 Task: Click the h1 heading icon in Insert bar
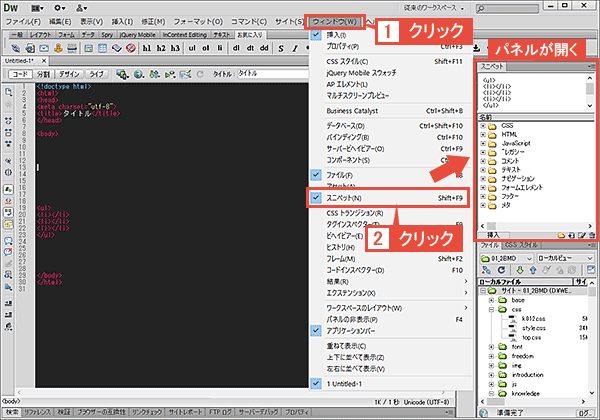(x=147, y=48)
